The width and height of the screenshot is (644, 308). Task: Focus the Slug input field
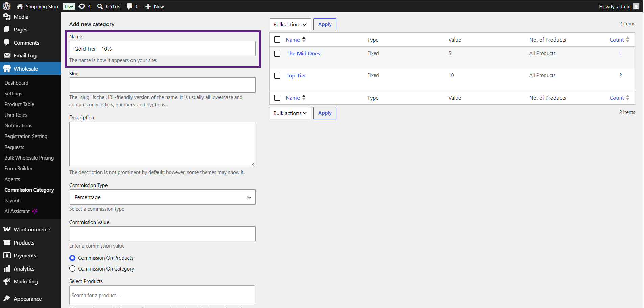[x=162, y=85]
